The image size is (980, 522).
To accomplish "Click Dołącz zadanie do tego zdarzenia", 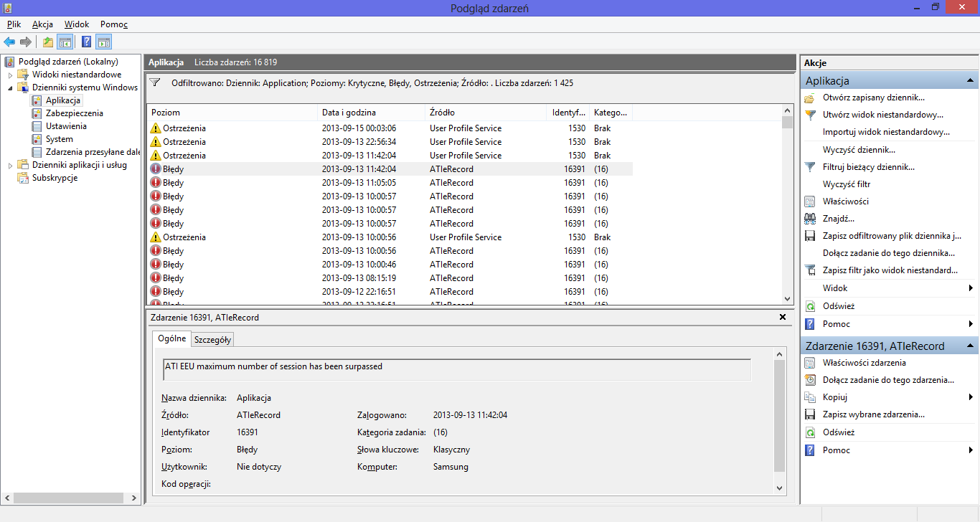I will click(x=888, y=380).
